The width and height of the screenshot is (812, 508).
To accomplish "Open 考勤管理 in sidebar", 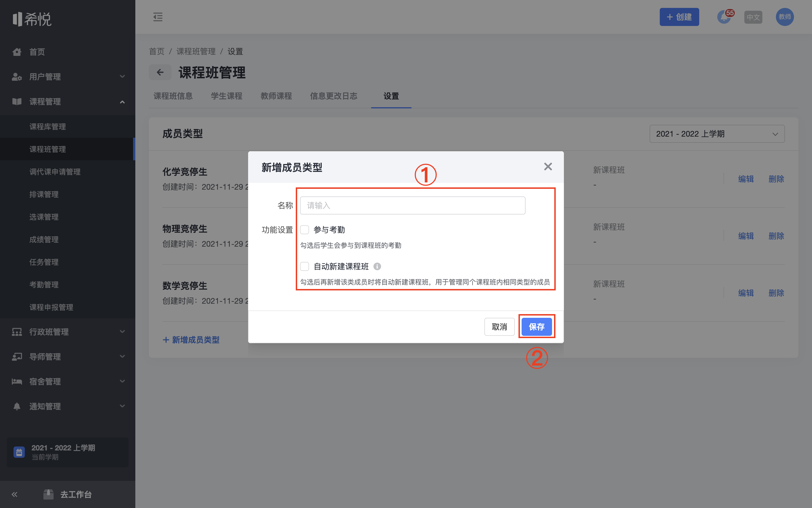I will click(x=67, y=284).
